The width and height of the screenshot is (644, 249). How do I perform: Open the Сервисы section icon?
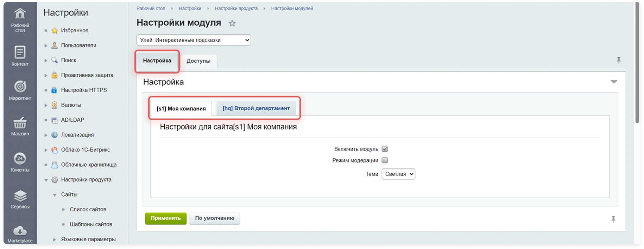tap(20, 196)
